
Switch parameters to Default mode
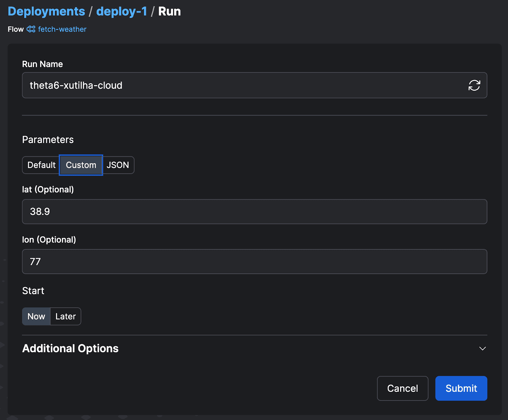point(41,165)
